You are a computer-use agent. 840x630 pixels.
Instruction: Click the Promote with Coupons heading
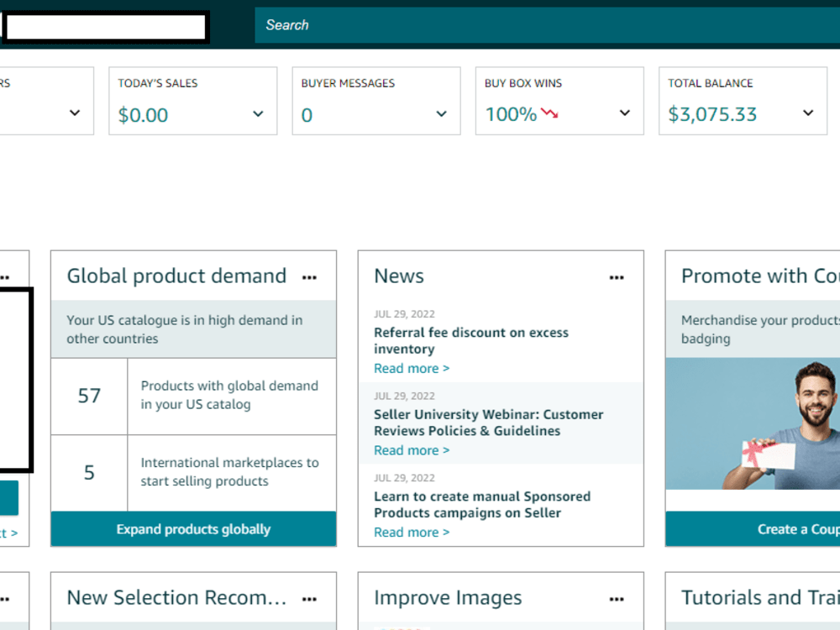point(761,276)
